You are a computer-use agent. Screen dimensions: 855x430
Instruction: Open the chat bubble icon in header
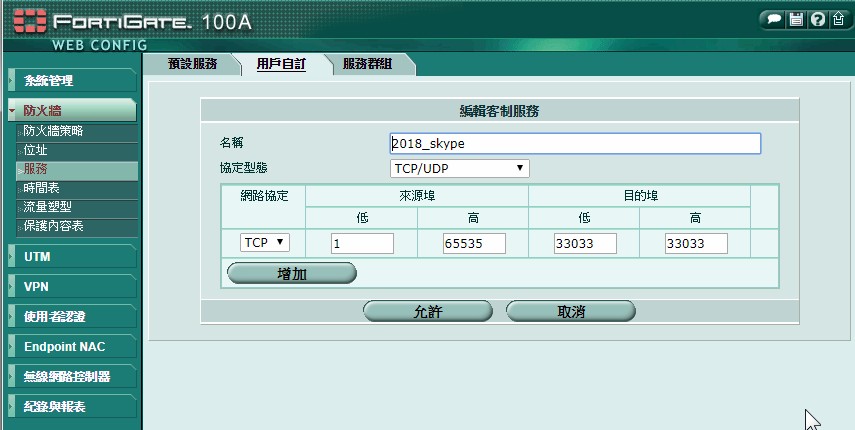click(774, 20)
